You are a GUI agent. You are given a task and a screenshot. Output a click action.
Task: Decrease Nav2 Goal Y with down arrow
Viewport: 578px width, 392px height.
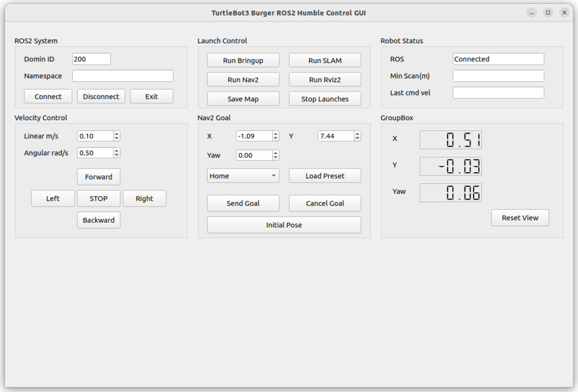click(357, 139)
